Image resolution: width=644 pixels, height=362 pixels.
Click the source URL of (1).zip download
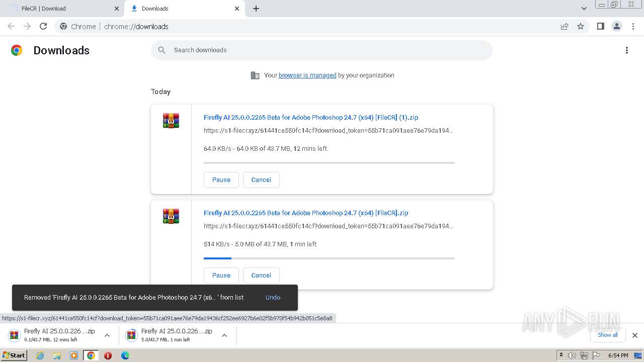coord(328,131)
